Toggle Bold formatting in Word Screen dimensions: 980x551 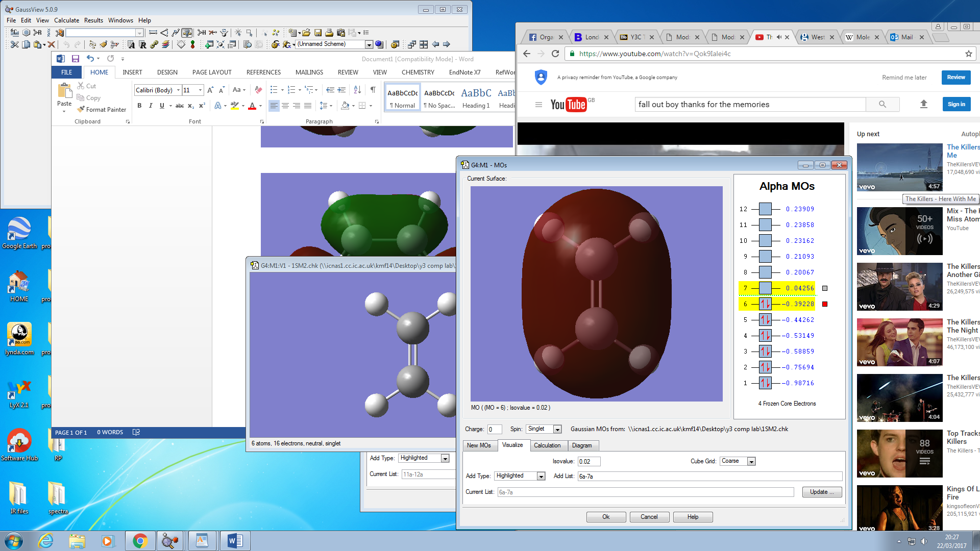(139, 106)
